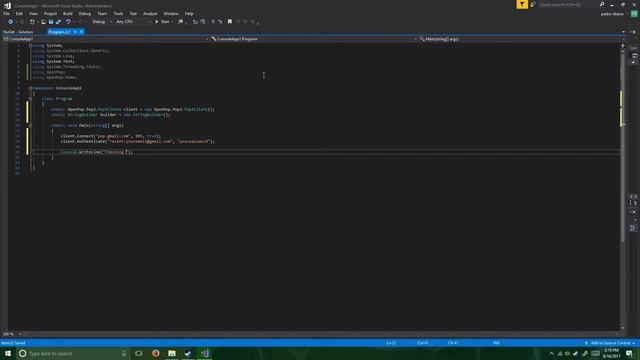Screen dimensions: 640x360
Task: Click the Quick Launch search magnifier icon
Action: click(x=602, y=4)
